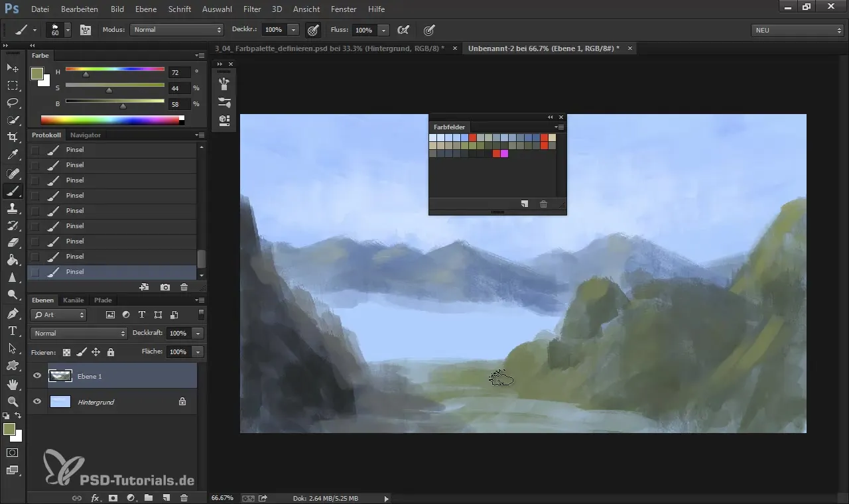849x504 pixels.
Task: Select the Eraser tool
Action: click(x=13, y=243)
